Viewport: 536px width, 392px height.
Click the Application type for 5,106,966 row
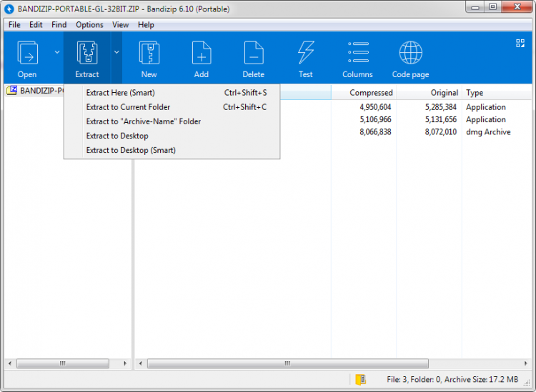[486, 119]
